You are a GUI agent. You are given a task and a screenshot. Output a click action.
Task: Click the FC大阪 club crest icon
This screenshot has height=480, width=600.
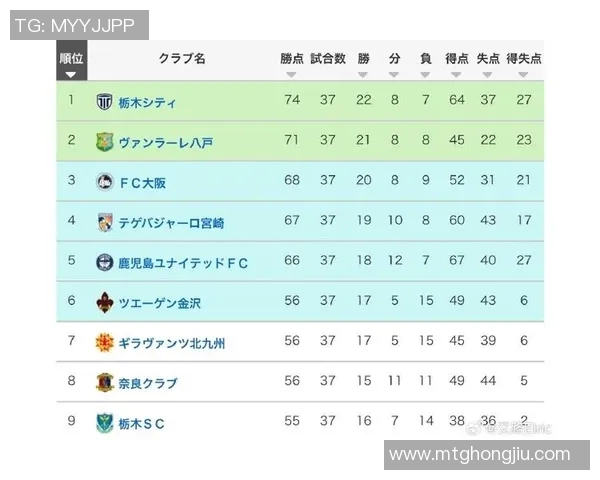pyautogui.click(x=104, y=182)
